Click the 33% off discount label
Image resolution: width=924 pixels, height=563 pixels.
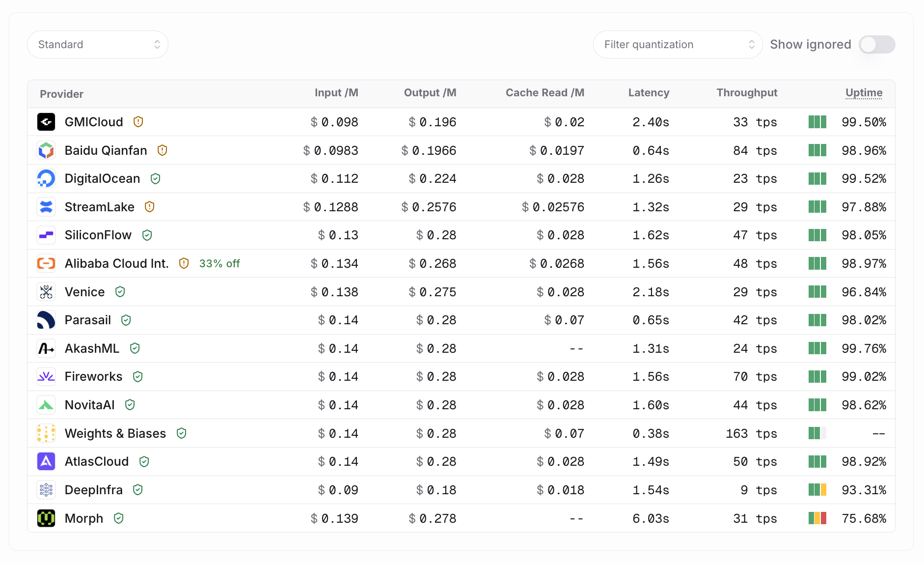click(x=219, y=263)
